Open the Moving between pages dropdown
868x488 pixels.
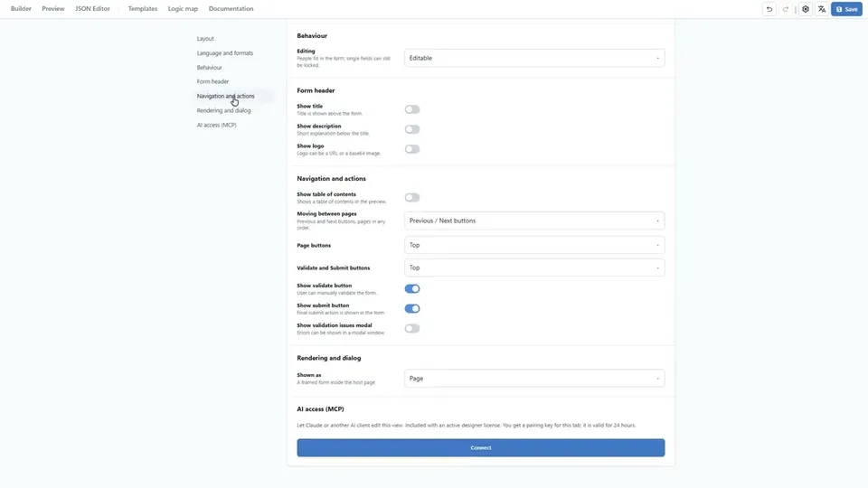[534, 221]
